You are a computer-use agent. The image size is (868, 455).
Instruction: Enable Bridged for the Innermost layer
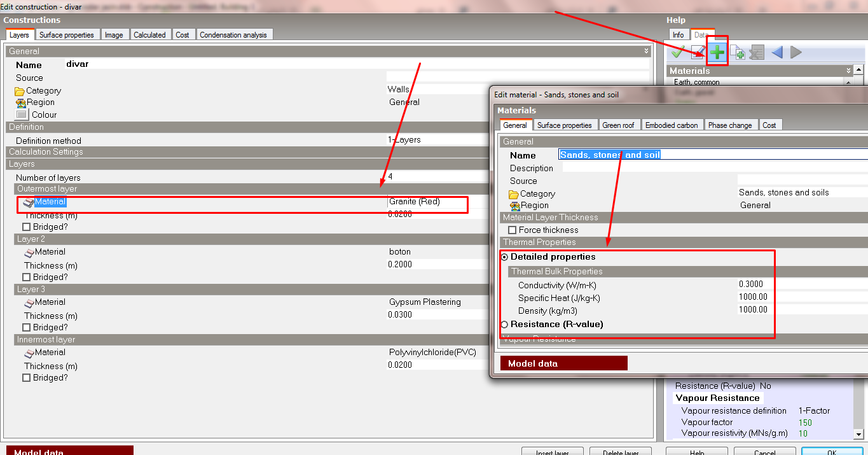click(x=26, y=377)
